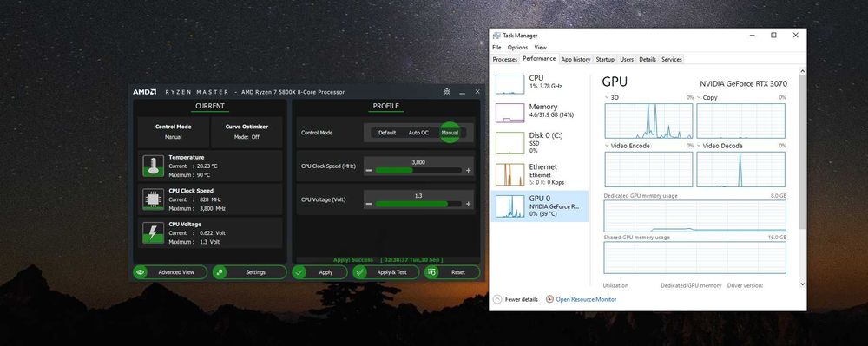The width and height of the screenshot is (868, 346).
Task: Select the Memory mini graph in Task Manager
Action: coord(510,113)
